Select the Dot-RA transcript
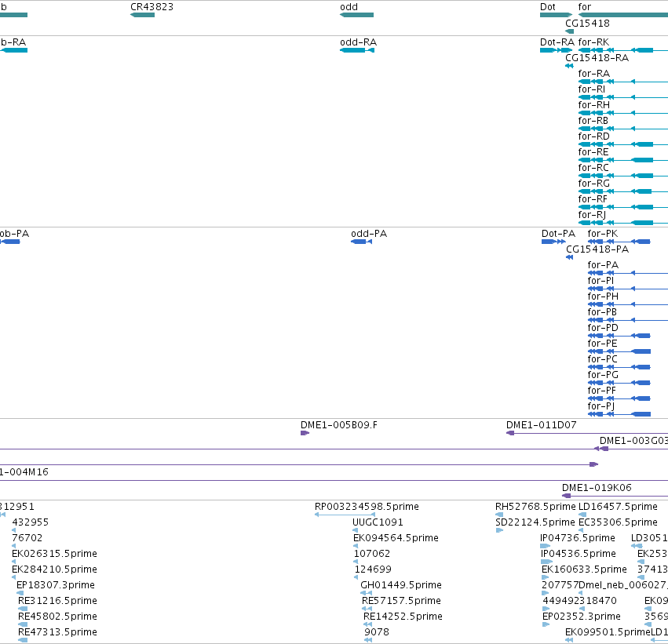668x644 pixels. coord(556,50)
